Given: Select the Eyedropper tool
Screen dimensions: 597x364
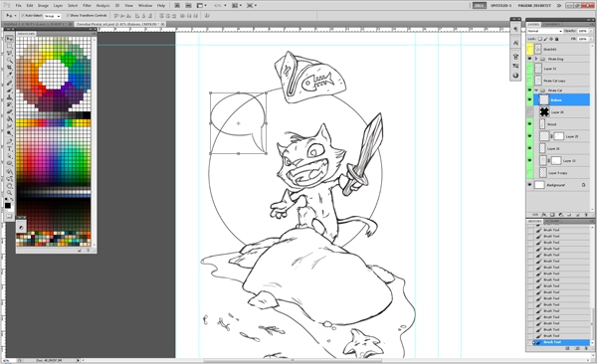Looking at the screenshot, I should [9, 76].
